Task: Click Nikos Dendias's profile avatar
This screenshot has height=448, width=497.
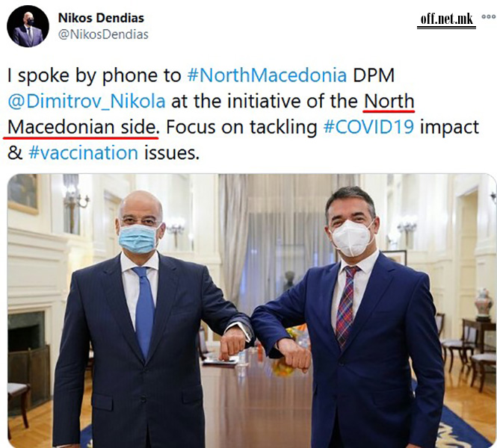Action: click(28, 26)
